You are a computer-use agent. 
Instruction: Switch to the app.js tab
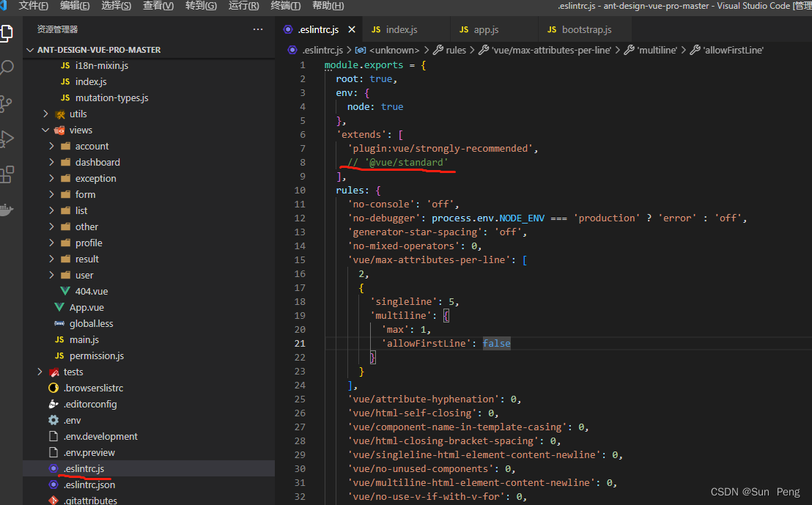pyautogui.click(x=486, y=30)
